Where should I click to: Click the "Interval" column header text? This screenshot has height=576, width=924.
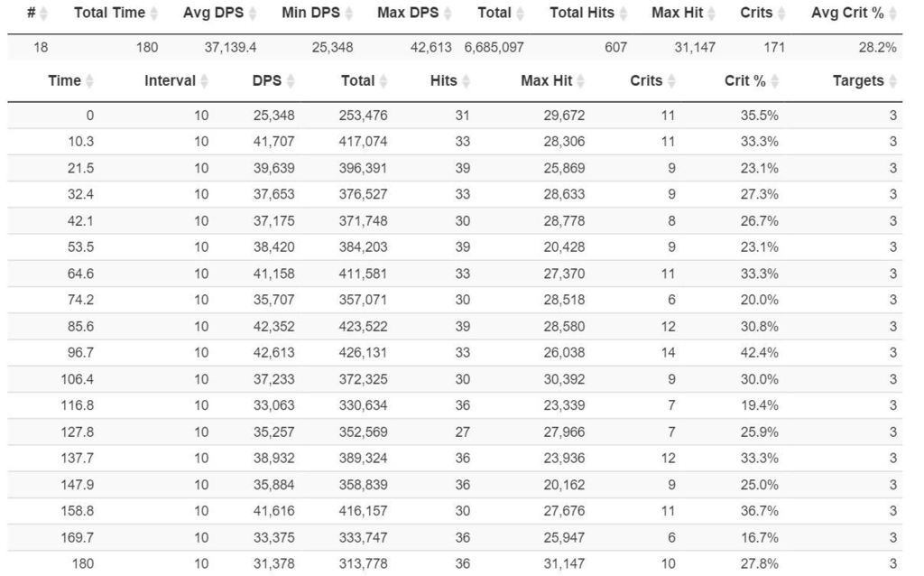tap(170, 81)
